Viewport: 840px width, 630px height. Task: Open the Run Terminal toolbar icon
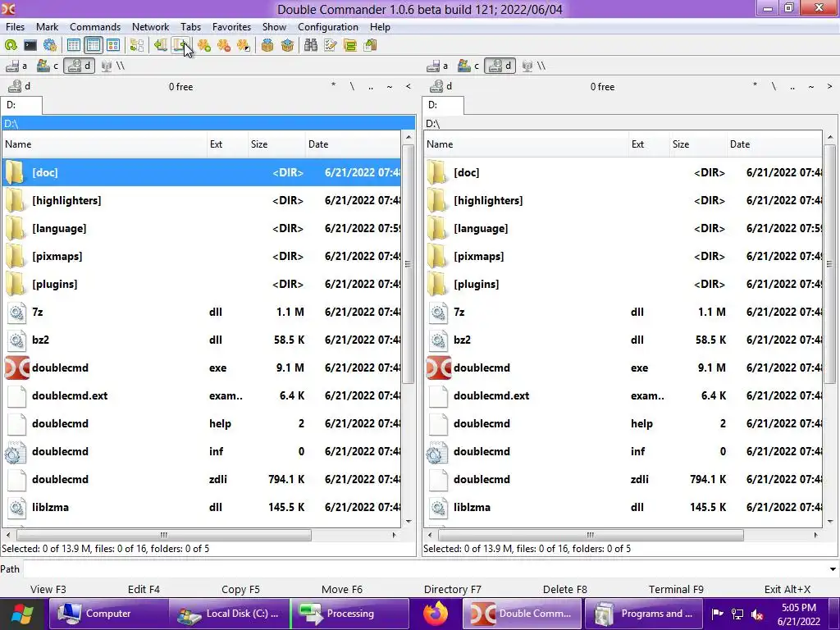click(30, 46)
